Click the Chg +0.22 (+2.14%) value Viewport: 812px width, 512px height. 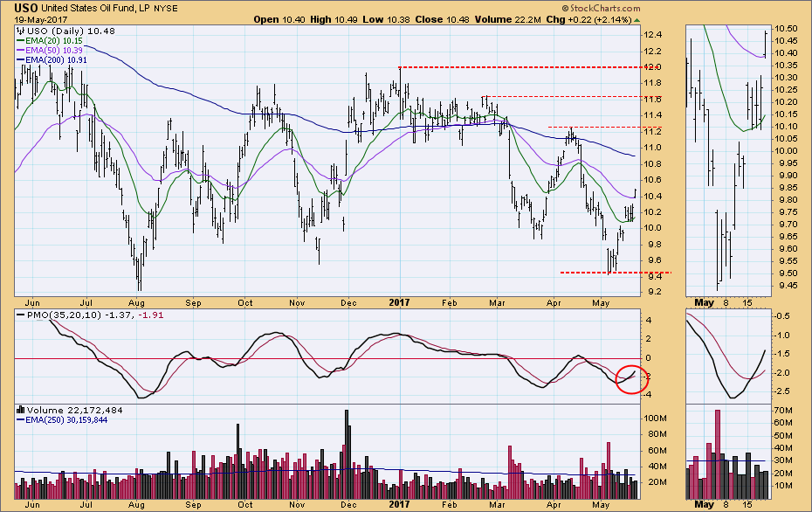pyautogui.click(x=588, y=19)
